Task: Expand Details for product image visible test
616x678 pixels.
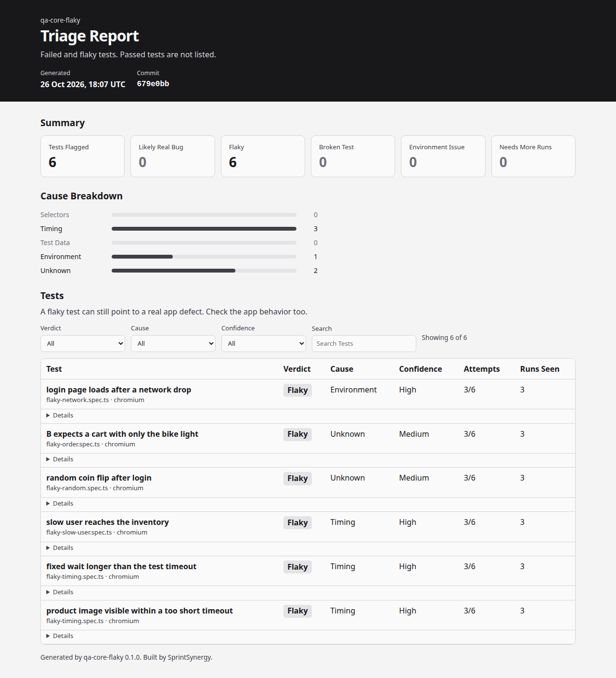Action: pos(60,636)
